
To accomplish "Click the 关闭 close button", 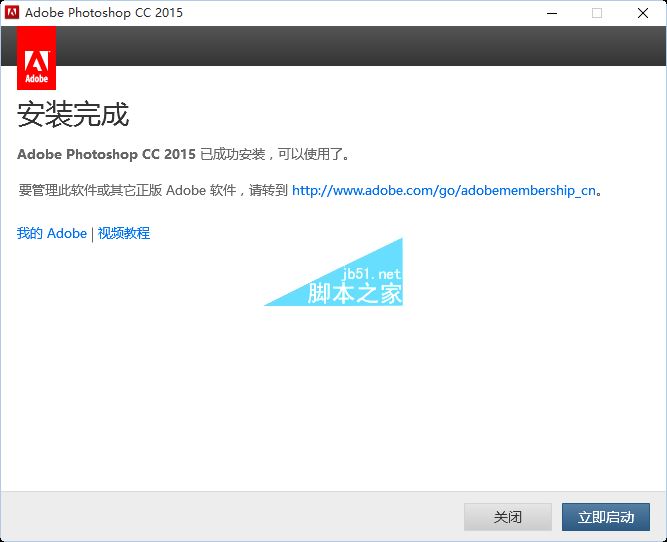I will tap(507, 517).
